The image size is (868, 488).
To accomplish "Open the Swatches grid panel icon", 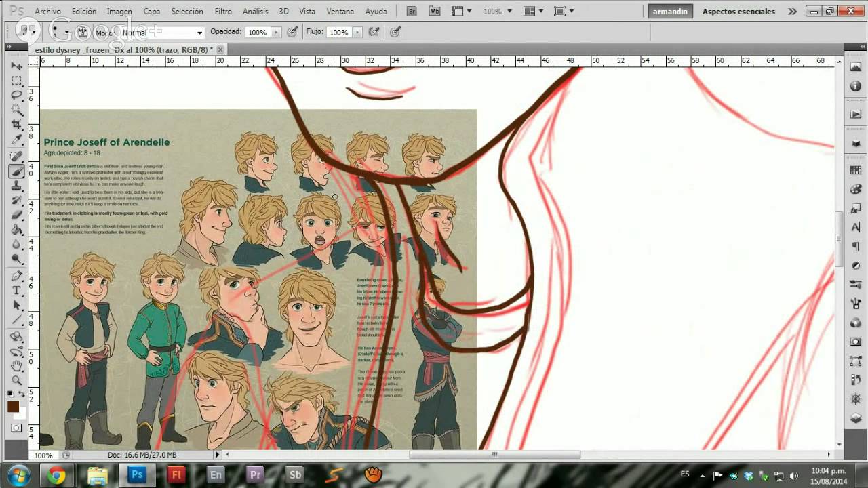I will (855, 170).
